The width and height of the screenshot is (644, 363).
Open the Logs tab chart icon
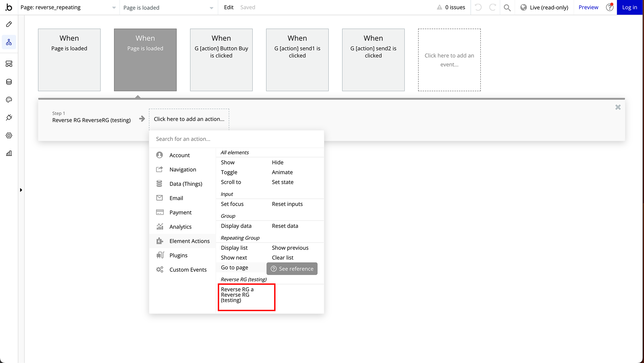(x=9, y=153)
